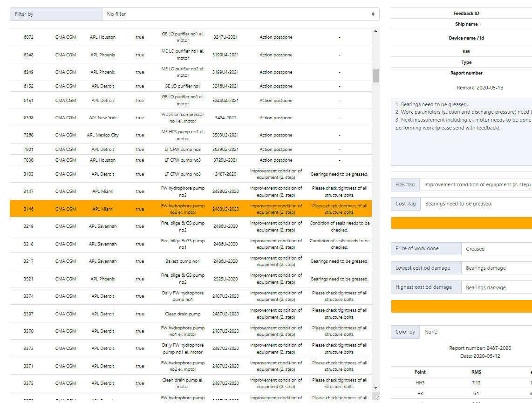532x403 pixels.
Task: Click the table scrollbar up arrow
Action: [x=375, y=31]
